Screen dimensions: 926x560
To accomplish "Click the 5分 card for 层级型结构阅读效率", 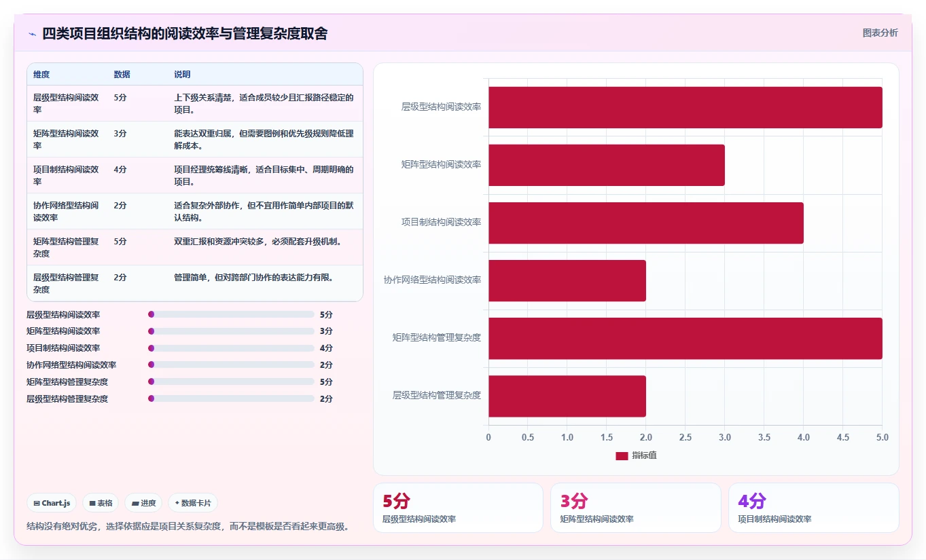I will (x=458, y=508).
